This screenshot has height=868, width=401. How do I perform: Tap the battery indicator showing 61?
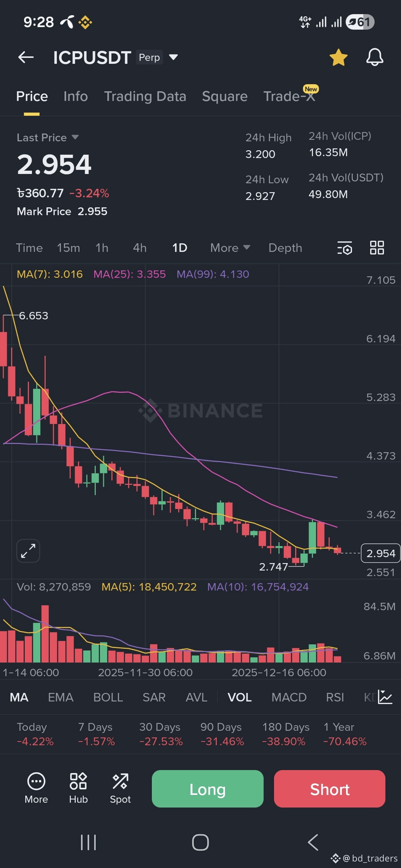360,22
